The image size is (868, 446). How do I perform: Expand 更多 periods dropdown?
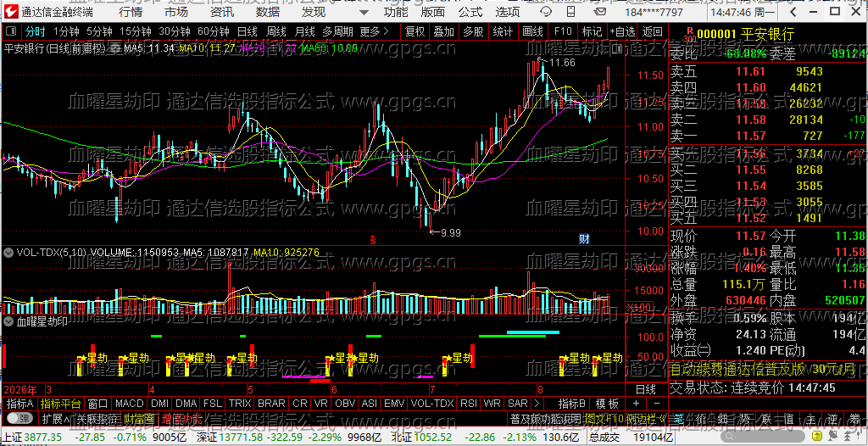tap(374, 31)
